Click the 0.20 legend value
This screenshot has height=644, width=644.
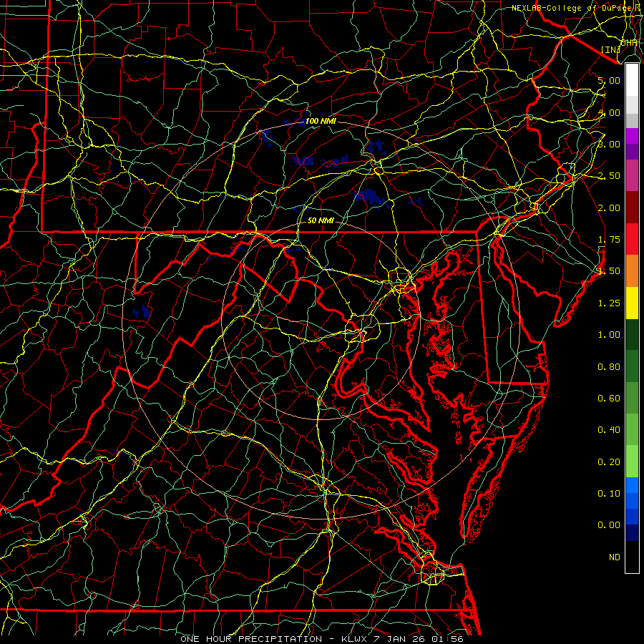coord(609,462)
